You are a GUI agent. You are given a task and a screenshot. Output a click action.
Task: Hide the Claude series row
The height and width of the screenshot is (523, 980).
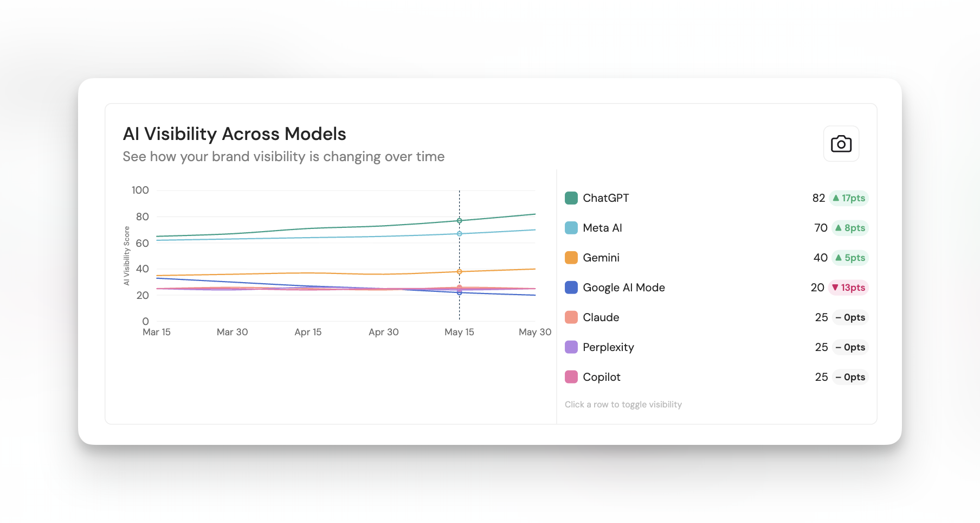pos(717,317)
